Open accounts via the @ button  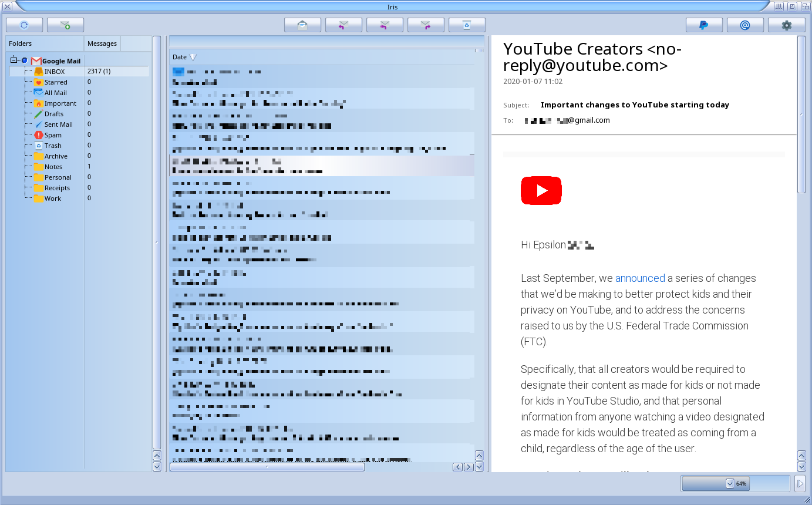point(745,25)
